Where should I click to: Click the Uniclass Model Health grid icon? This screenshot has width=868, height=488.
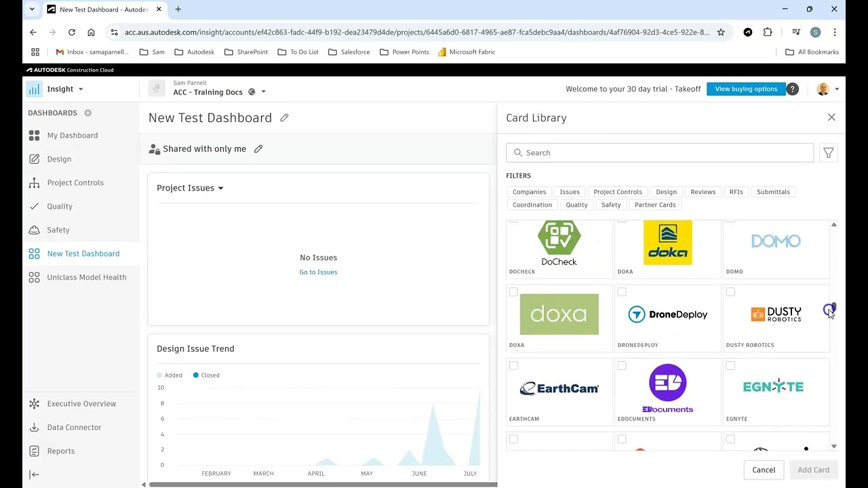(x=34, y=277)
